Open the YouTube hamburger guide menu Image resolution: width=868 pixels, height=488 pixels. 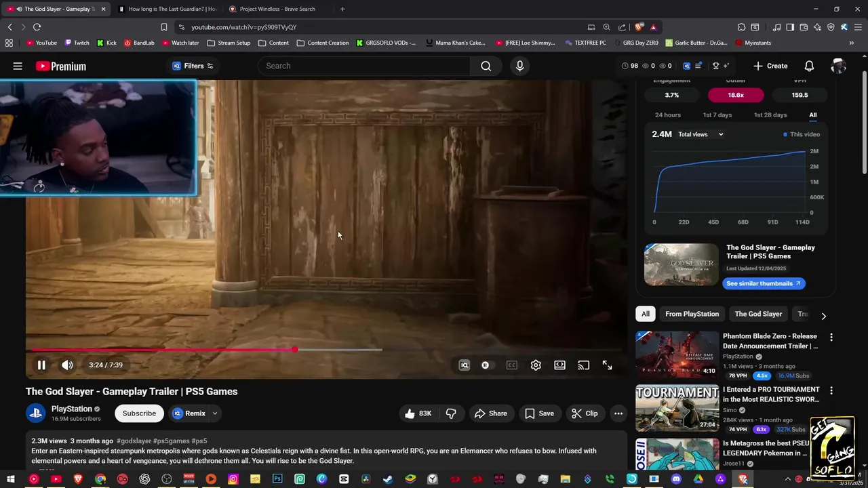point(18,66)
